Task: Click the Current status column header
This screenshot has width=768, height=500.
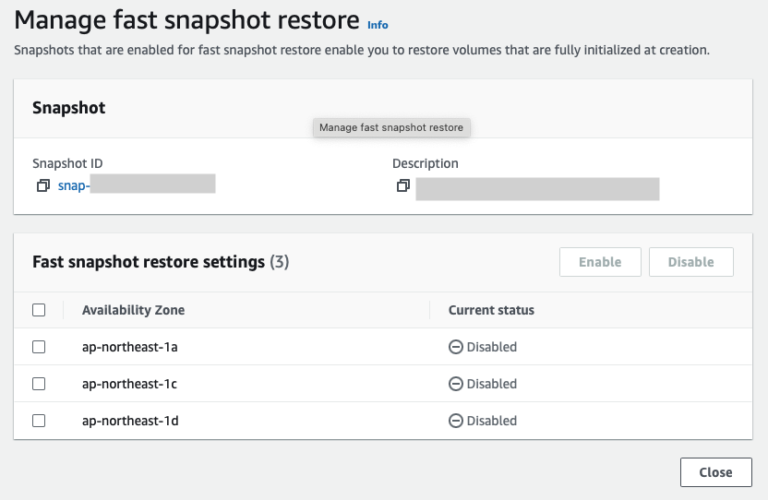Action: click(x=491, y=310)
